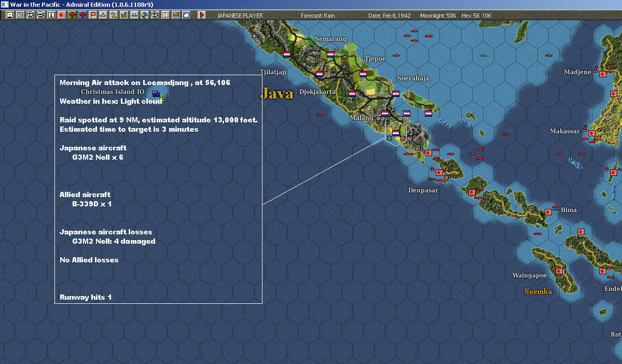Viewport: 622px width, 364px height.
Task: Click the JAPANESE PLAYER label
Action: [240, 16]
